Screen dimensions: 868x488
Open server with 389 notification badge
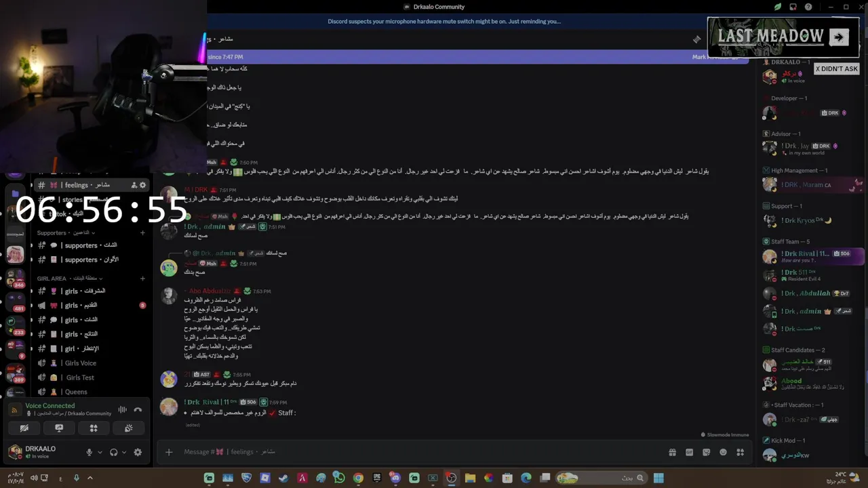point(16,372)
